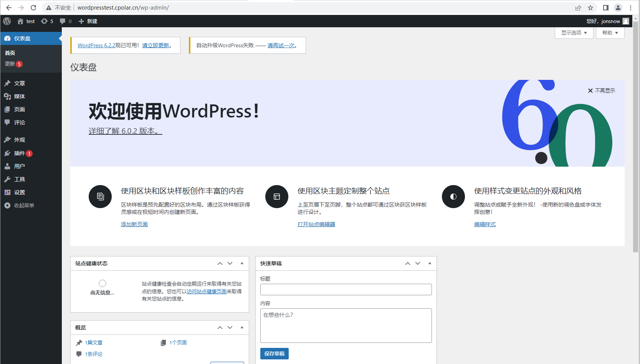Move 站点健康状态 widget down
The width and height of the screenshot is (640, 364).
click(x=230, y=263)
